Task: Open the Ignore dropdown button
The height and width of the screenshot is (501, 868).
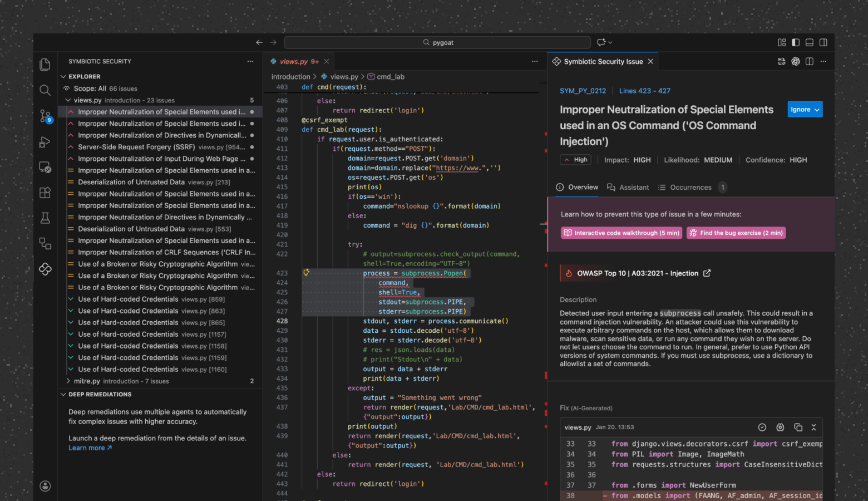Action: click(x=805, y=110)
